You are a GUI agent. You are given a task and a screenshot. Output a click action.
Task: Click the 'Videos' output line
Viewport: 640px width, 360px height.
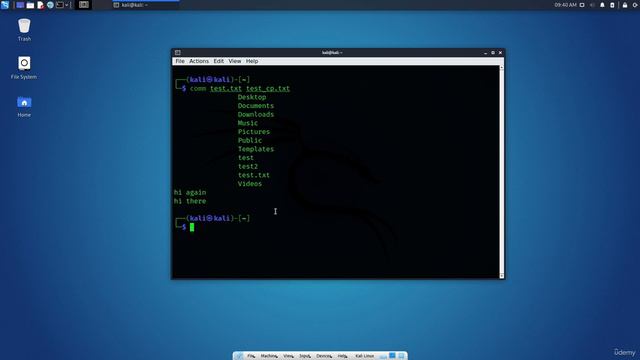(x=250, y=184)
